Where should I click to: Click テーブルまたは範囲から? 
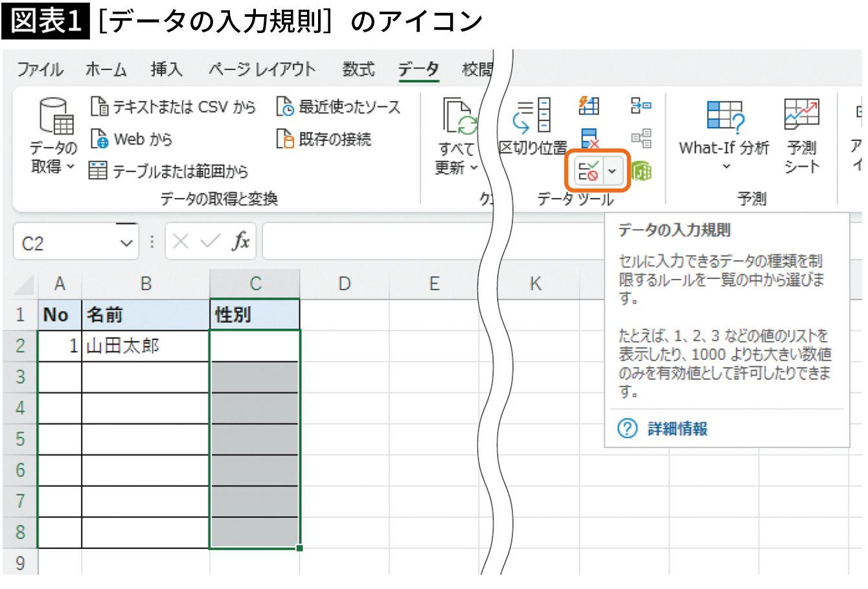[168, 172]
